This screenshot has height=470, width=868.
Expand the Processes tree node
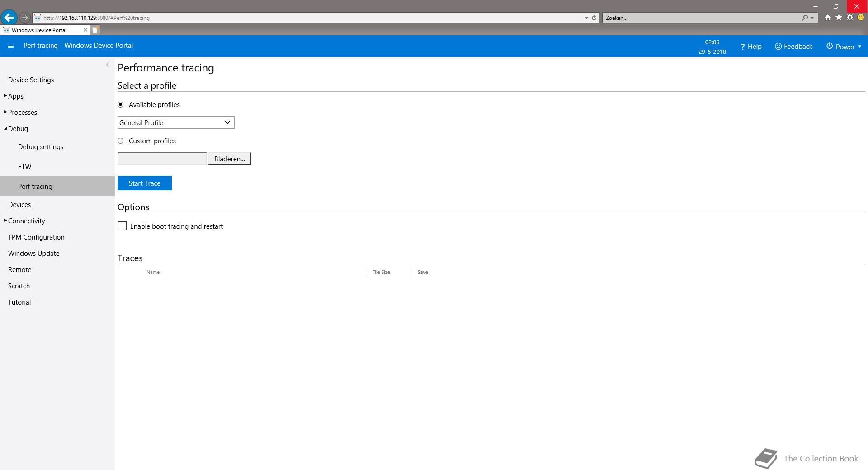tap(5, 112)
